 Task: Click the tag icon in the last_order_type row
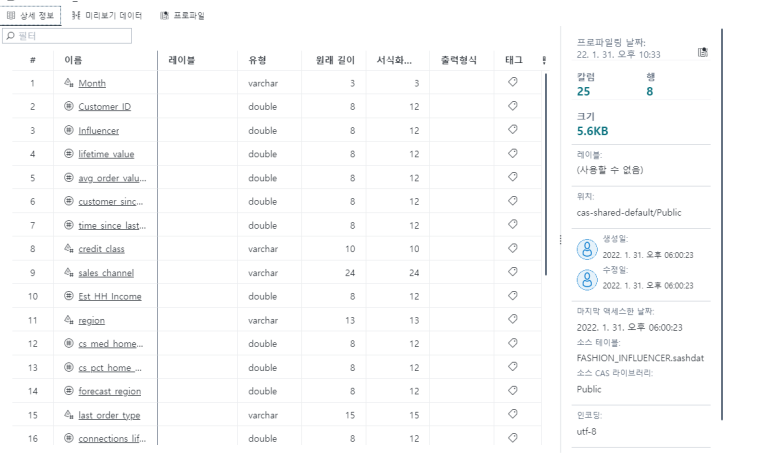(513, 415)
